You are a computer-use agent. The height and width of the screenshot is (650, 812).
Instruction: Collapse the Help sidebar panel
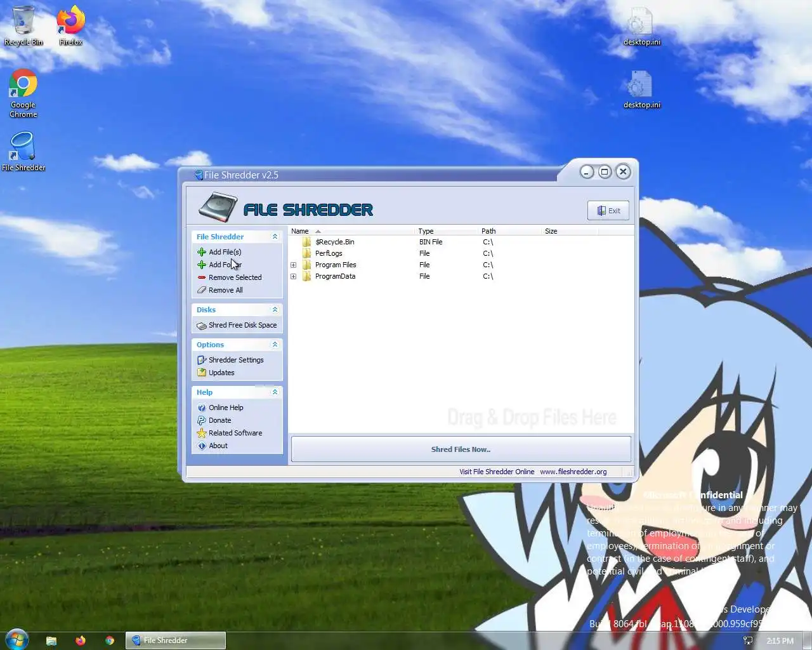(275, 392)
